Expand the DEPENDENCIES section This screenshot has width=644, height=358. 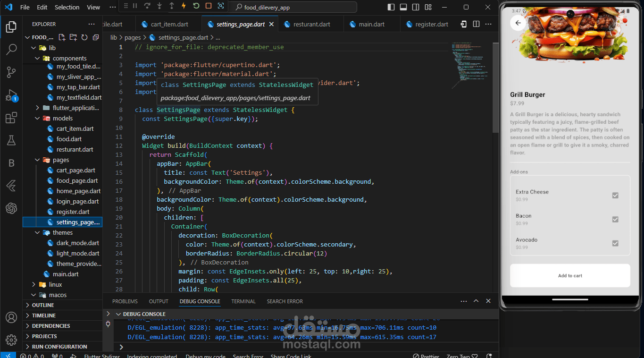(x=62, y=326)
